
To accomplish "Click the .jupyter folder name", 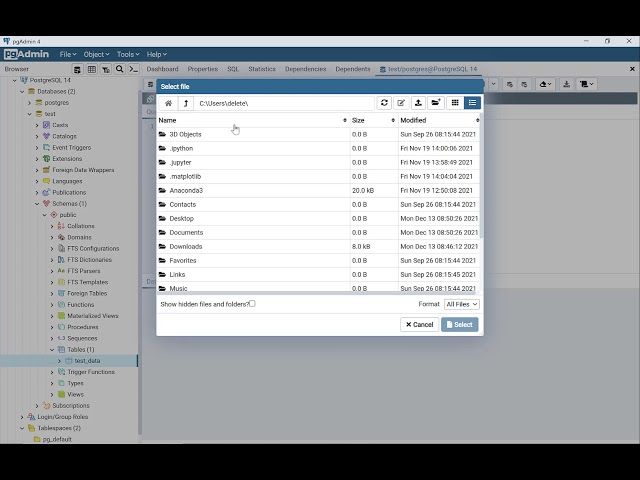I will point(180,162).
